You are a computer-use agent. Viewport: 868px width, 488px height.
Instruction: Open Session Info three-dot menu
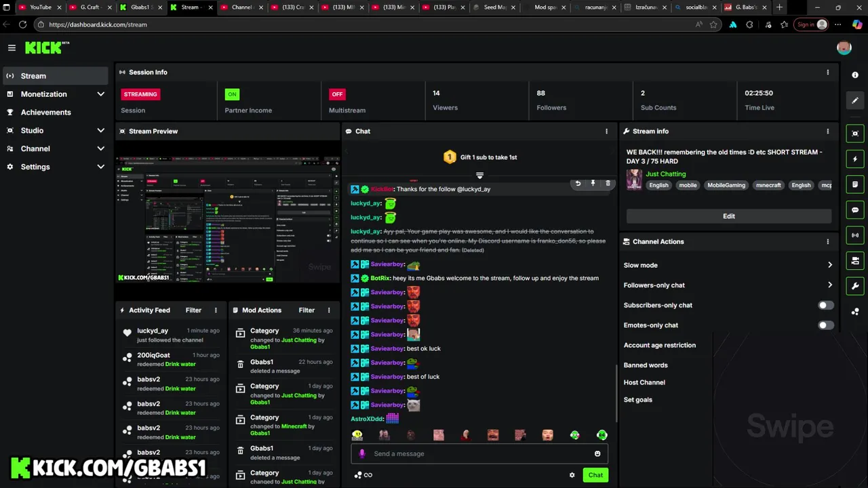coord(827,72)
